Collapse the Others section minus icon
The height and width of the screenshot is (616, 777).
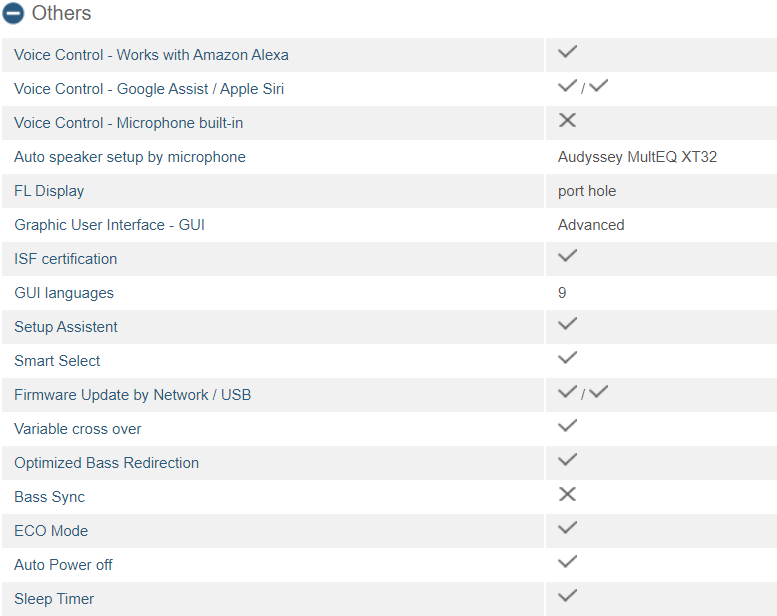13,13
